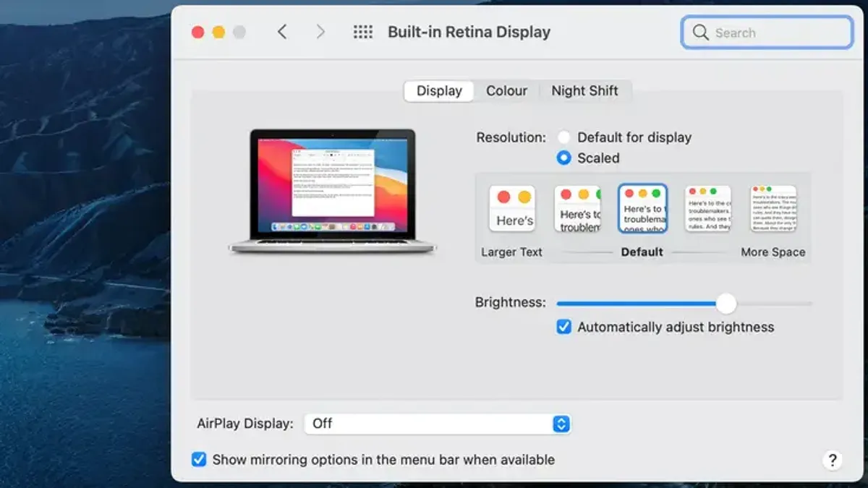Toggle Show mirroring options checkbox
The height and width of the screenshot is (488, 868).
pos(199,460)
